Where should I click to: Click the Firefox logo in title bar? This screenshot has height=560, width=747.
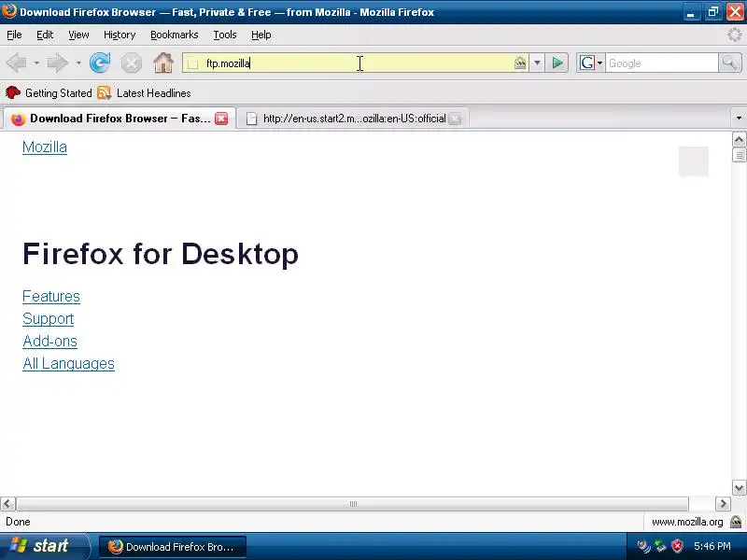tap(9, 10)
